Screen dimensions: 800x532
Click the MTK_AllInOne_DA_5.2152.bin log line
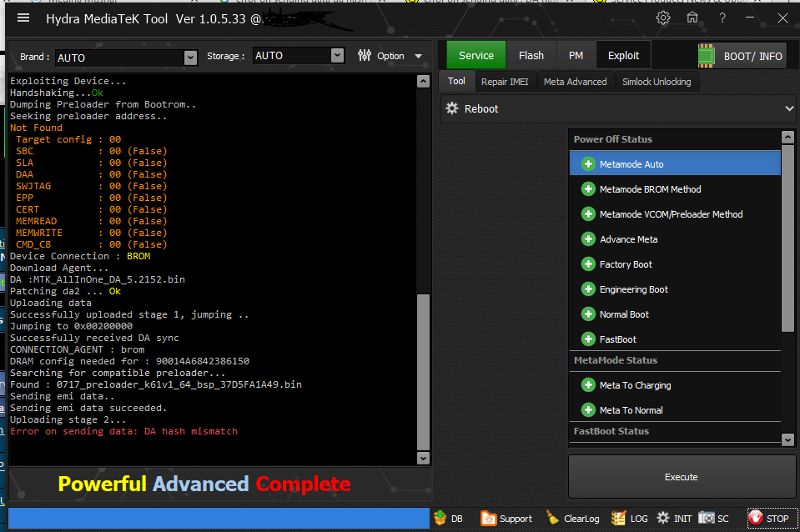pos(98,279)
